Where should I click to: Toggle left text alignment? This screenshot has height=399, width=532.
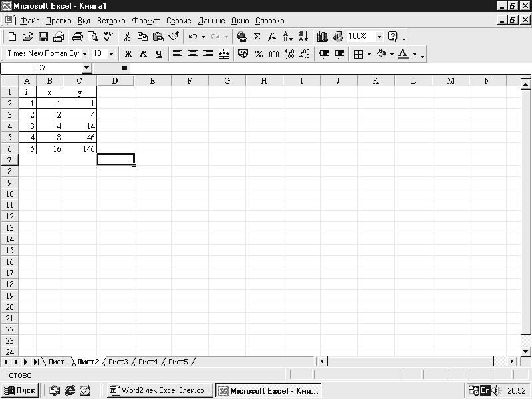point(177,54)
